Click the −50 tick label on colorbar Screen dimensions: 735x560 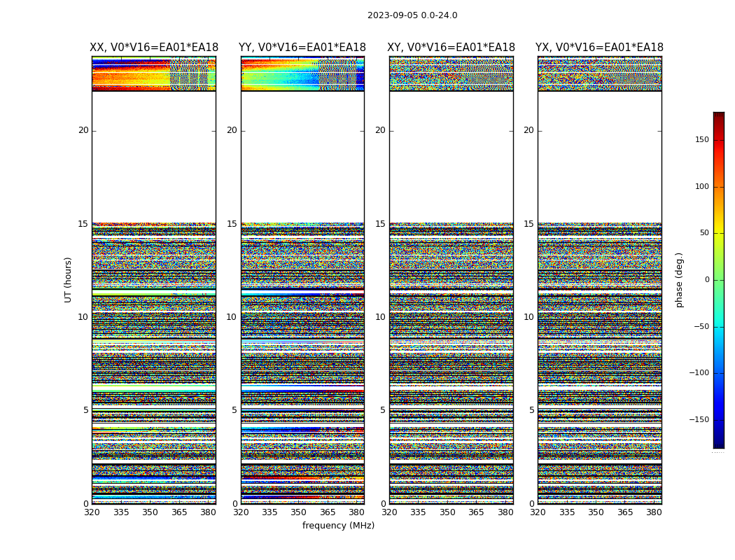pyautogui.click(x=701, y=327)
